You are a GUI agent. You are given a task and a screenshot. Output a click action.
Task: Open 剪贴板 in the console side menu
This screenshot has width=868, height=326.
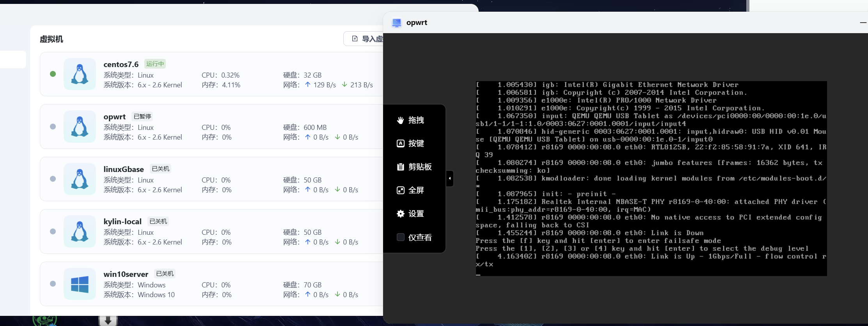pyautogui.click(x=414, y=167)
